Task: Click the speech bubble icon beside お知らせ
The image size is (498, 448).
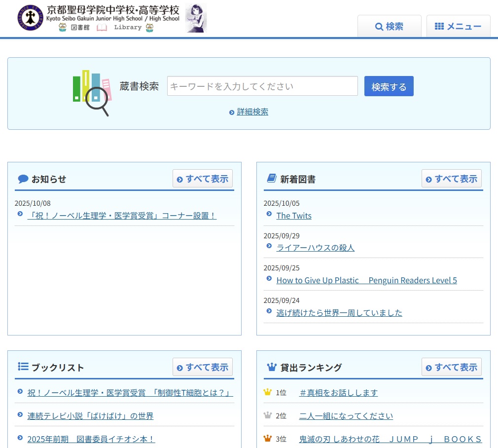Action: [x=23, y=179]
